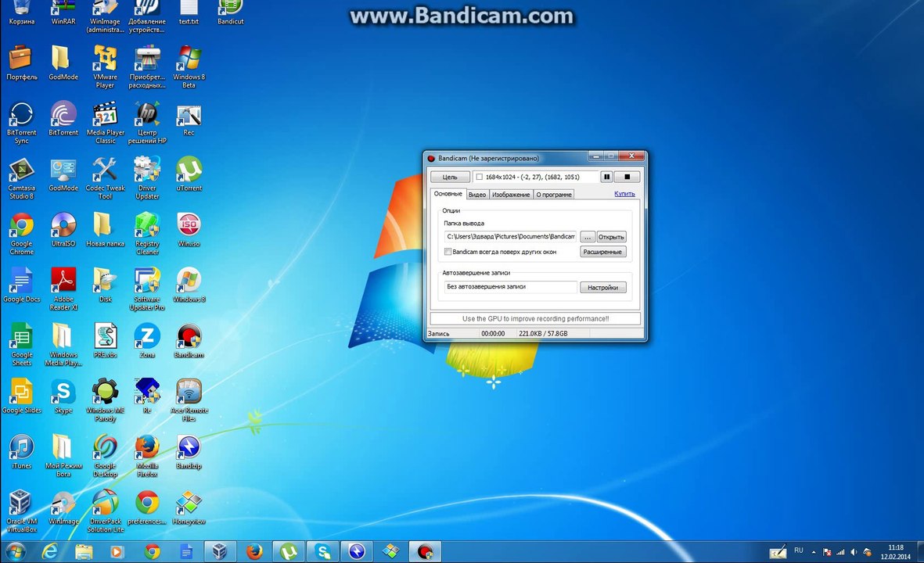
Task: Launch Internet Explorer from the taskbar
Action: click(x=50, y=552)
